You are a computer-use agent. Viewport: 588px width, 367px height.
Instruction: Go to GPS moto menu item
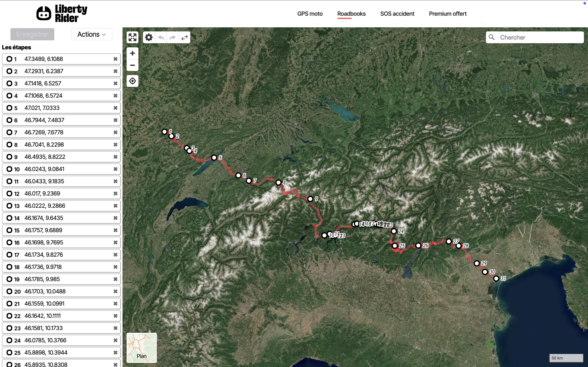point(310,14)
